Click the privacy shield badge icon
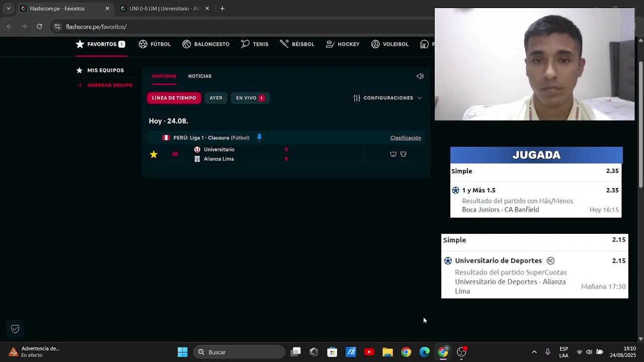Image resolution: width=644 pixels, height=362 pixels. pos(15,329)
